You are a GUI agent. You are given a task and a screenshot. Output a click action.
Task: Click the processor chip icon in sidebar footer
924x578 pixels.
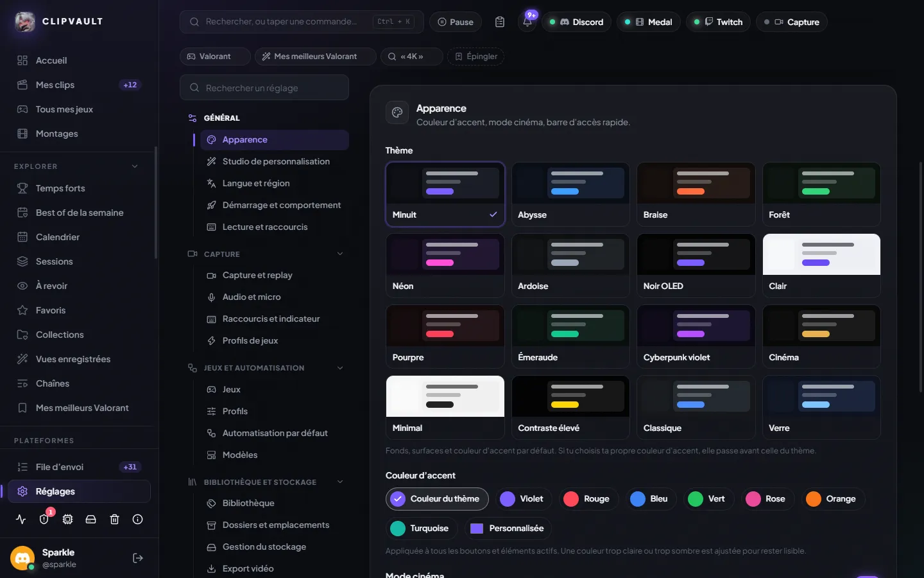[67, 520]
